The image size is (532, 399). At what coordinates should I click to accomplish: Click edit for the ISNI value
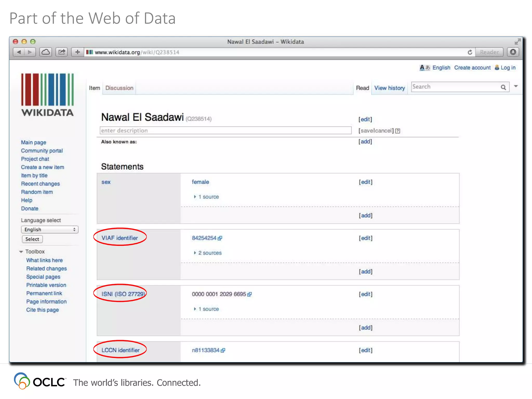coord(366,294)
